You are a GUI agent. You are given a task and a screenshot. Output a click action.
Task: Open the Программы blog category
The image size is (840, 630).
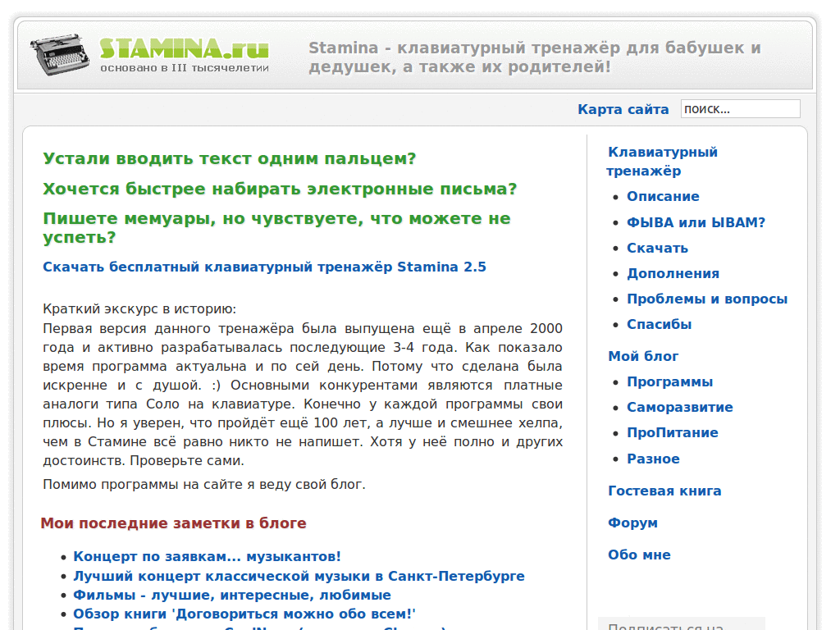669,382
